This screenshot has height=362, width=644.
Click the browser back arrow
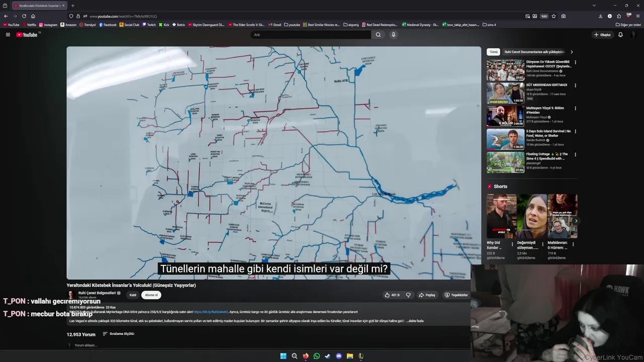coord(6,16)
